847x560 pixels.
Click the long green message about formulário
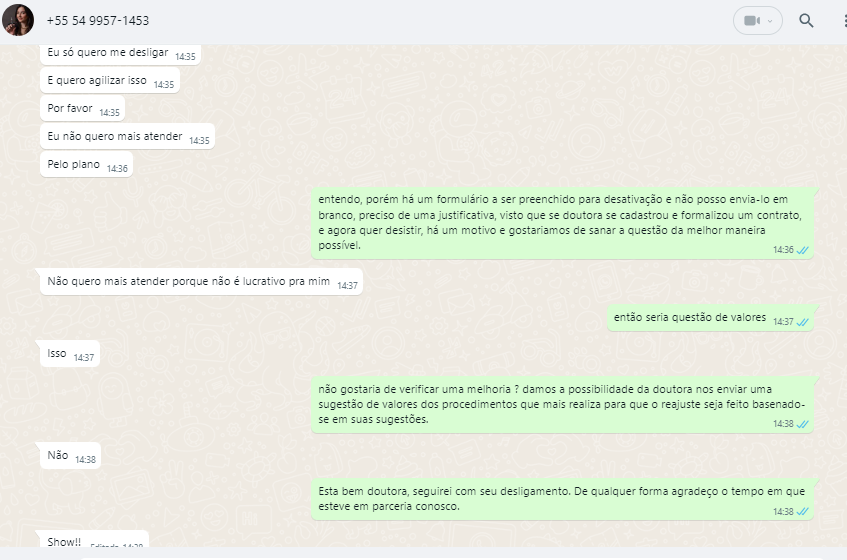562,223
